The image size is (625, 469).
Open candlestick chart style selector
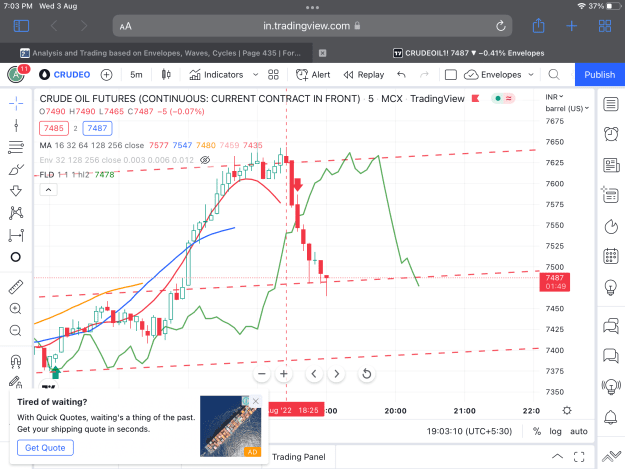pos(166,75)
